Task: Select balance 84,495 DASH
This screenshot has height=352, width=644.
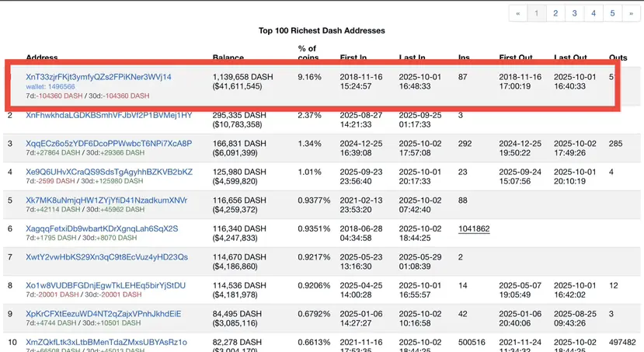Action: 237,313
